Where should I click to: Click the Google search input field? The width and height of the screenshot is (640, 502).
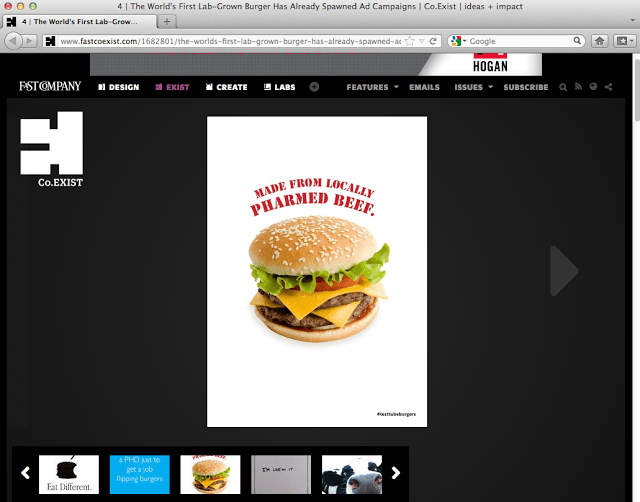[520, 41]
